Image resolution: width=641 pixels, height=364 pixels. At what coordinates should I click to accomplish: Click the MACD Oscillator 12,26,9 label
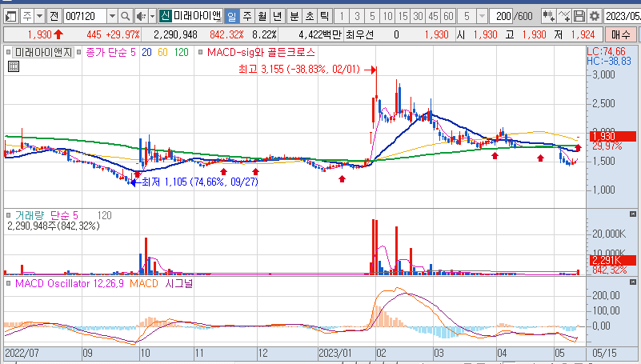click(x=70, y=283)
